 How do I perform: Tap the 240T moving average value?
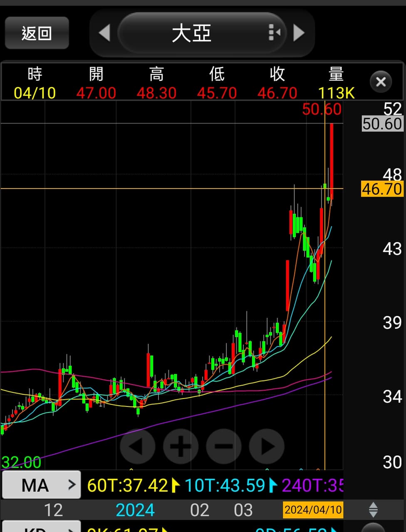(312, 485)
